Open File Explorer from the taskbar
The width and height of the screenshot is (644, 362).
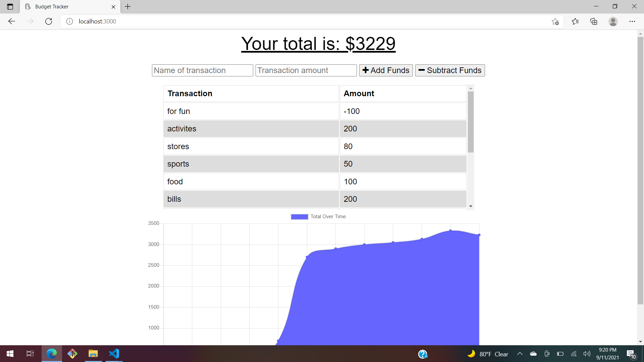pyautogui.click(x=93, y=354)
